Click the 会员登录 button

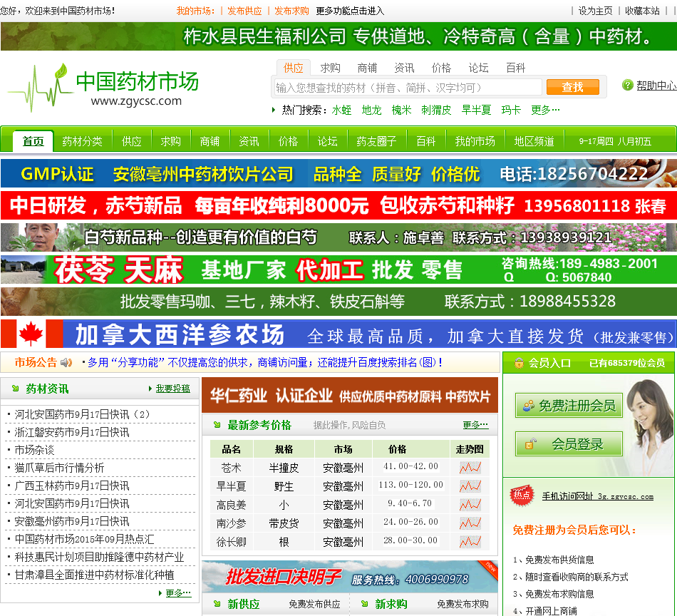(x=569, y=443)
